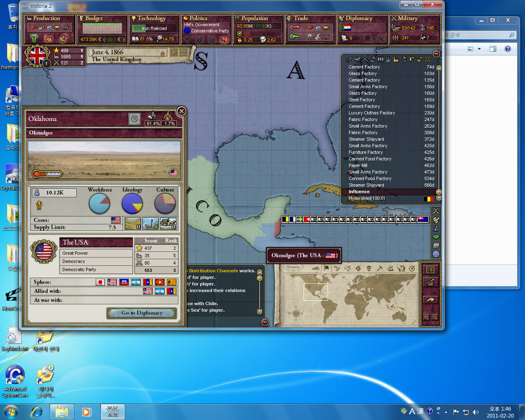Decrease game speed with minus button
The width and height of the screenshot is (525, 420).
(183, 52)
